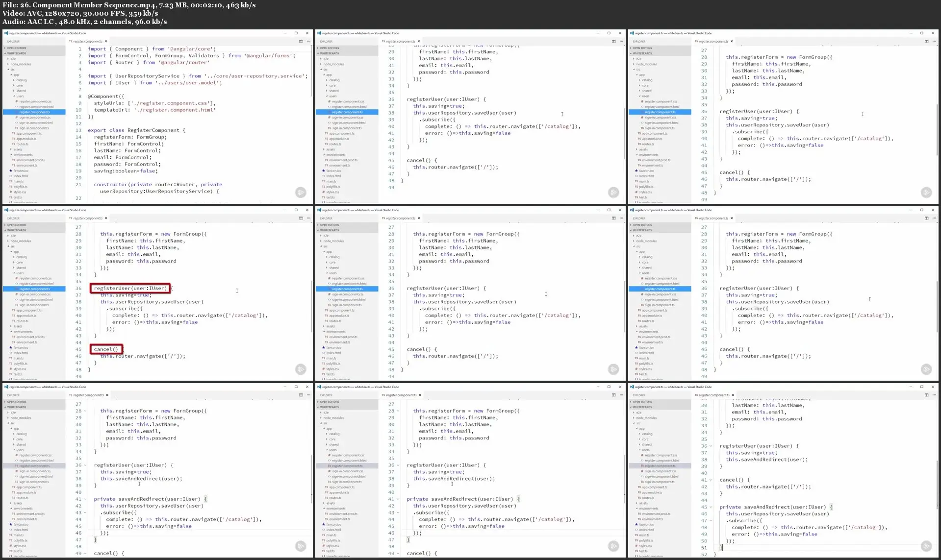Collapse line 36 fold arrow in frame showing line 52
The height and width of the screenshot is (560, 941).
click(x=711, y=446)
